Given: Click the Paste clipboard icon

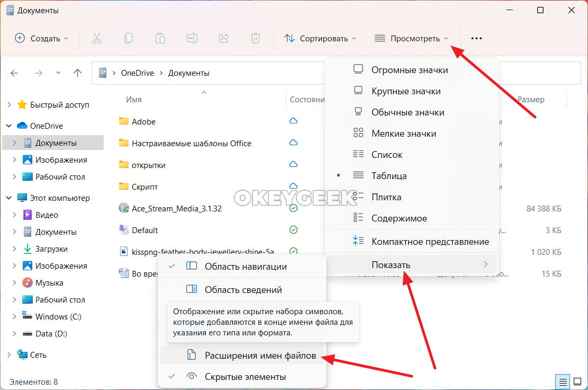Looking at the screenshot, I should [160, 38].
